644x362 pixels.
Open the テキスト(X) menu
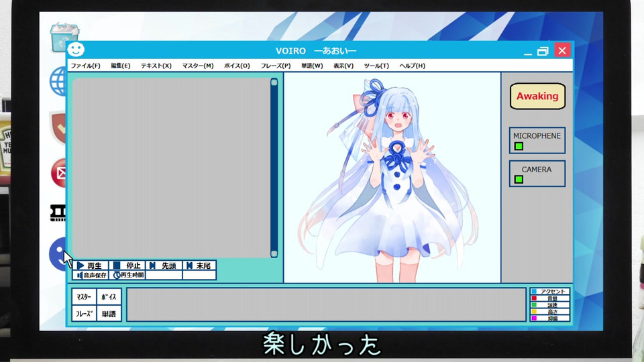pos(156,66)
